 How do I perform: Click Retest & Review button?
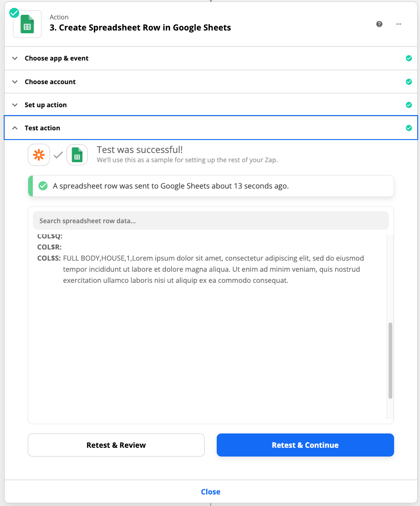coord(116,445)
